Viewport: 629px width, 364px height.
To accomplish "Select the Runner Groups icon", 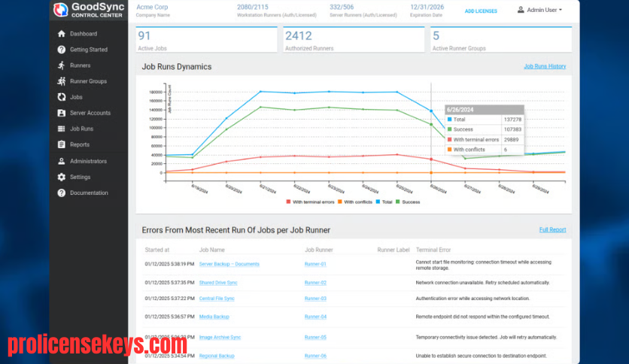I will (62, 81).
